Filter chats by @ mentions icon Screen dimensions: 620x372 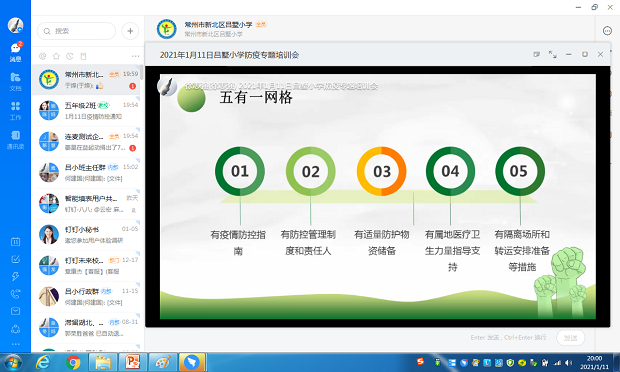click(x=43, y=56)
